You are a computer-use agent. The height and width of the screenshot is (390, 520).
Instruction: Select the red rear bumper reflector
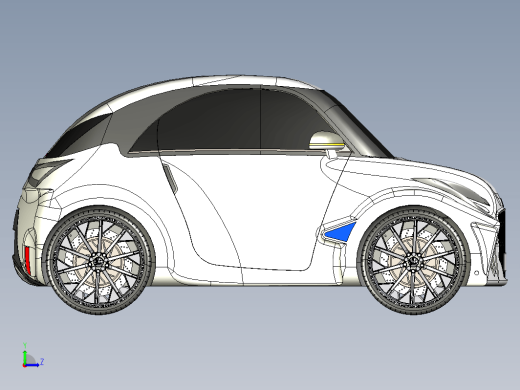pyautogui.click(x=28, y=260)
